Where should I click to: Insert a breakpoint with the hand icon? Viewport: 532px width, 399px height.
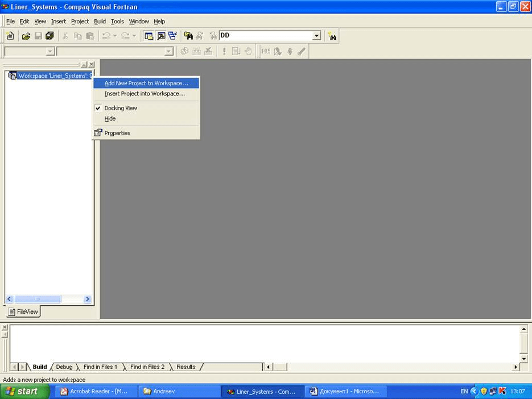[248, 51]
